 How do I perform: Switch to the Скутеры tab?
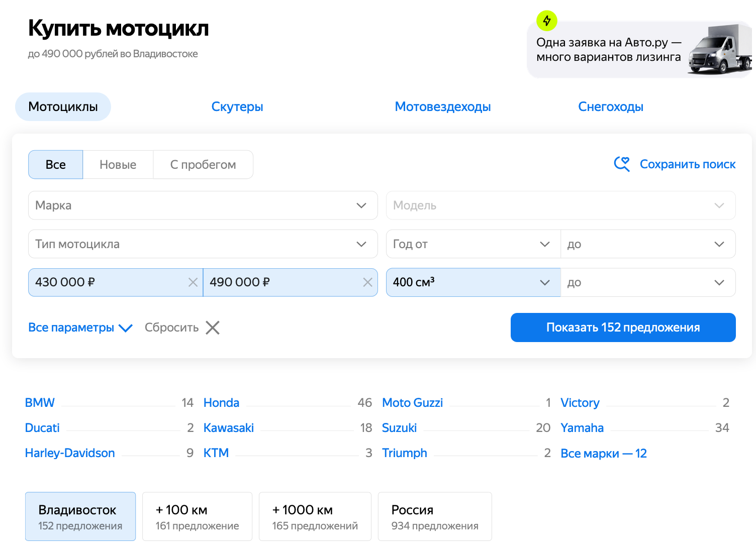coord(237,106)
